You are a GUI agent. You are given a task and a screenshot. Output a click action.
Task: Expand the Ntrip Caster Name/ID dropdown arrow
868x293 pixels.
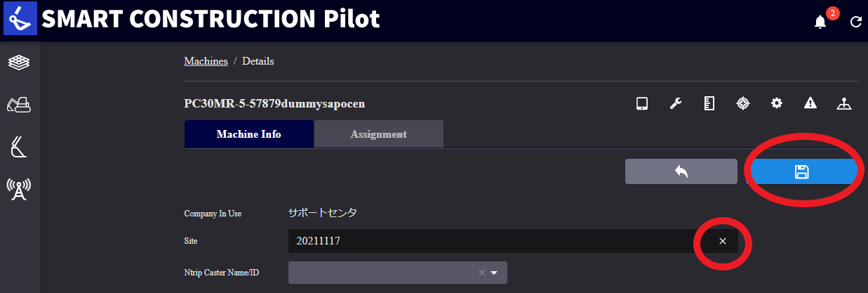(494, 273)
